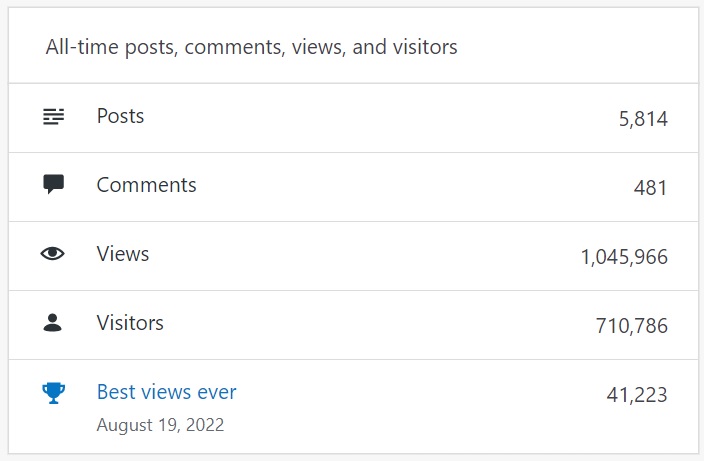This screenshot has width=704, height=461.
Task: Click the Views label
Action: [123, 254]
